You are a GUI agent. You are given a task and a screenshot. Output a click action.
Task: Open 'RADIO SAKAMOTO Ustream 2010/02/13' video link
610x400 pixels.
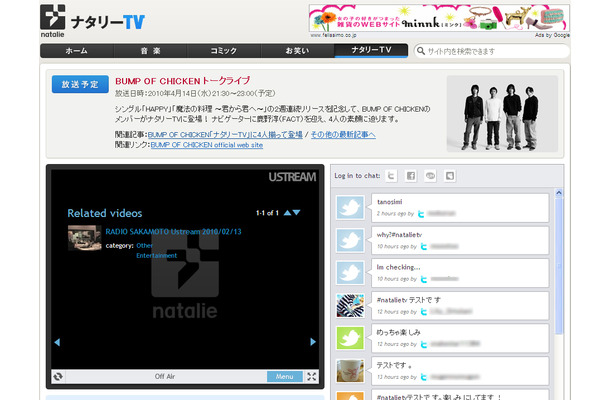point(174,232)
